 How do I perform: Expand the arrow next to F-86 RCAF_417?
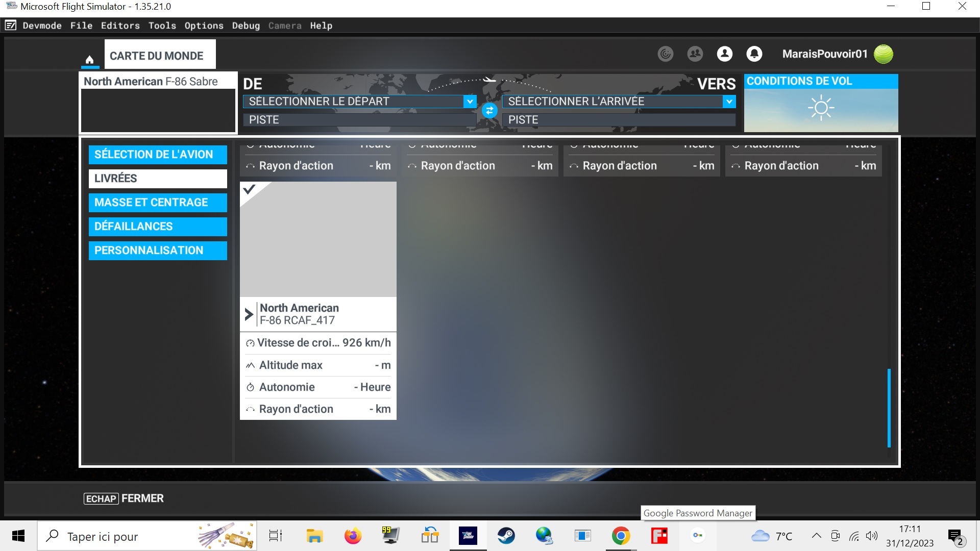coord(249,314)
